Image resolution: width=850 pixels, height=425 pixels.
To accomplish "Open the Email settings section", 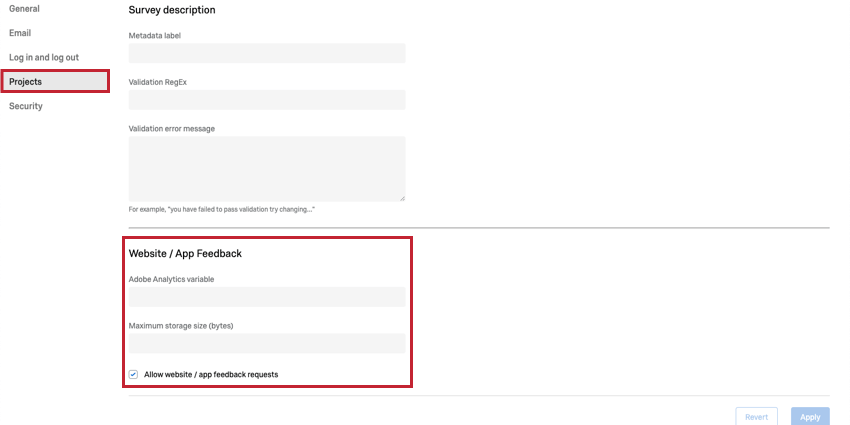I will point(20,33).
